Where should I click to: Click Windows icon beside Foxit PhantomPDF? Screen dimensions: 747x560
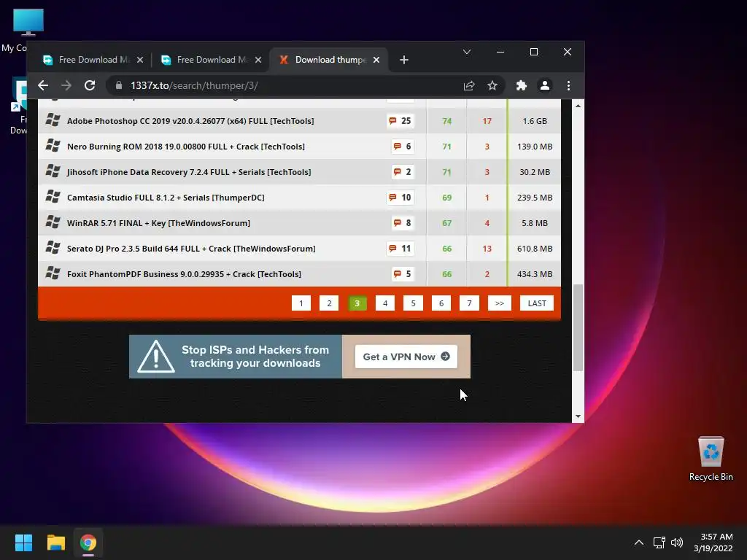pyautogui.click(x=53, y=273)
